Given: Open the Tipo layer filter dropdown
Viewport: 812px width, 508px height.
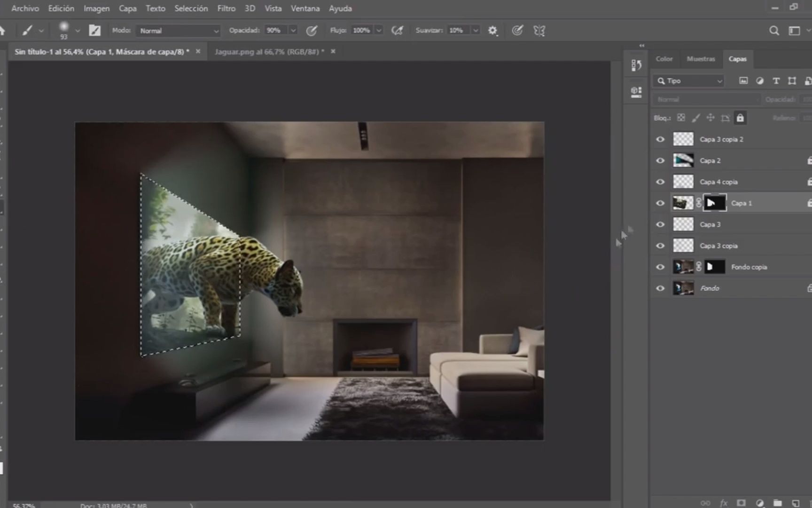Looking at the screenshot, I should [689, 81].
